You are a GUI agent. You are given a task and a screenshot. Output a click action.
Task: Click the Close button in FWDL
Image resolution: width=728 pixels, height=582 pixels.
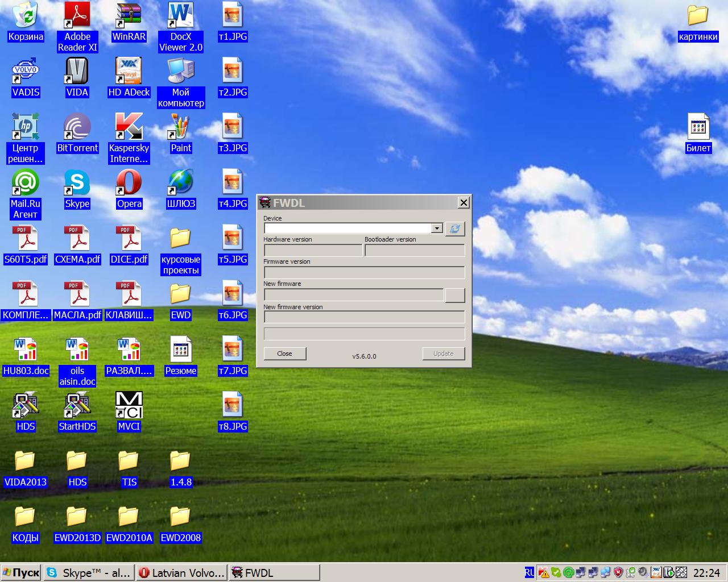(285, 354)
